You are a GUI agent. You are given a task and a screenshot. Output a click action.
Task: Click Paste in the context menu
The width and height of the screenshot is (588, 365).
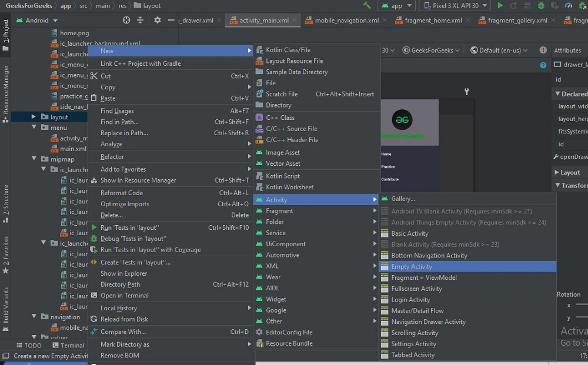pyautogui.click(x=171, y=98)
